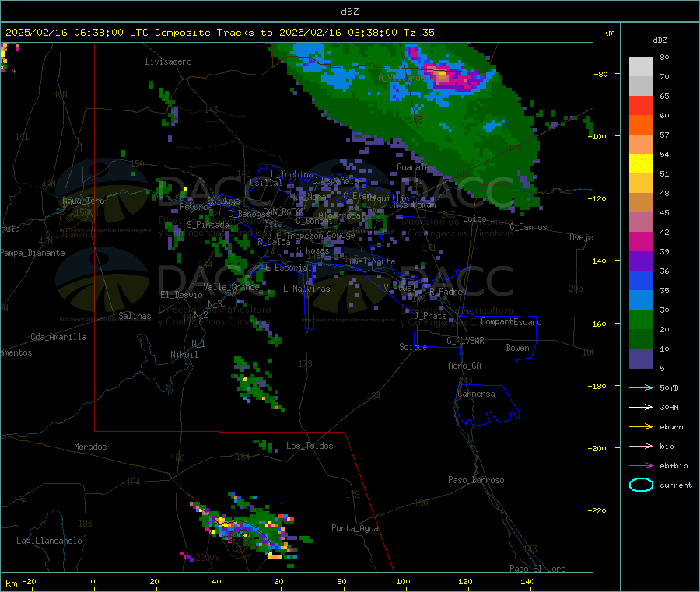Image resolution: width=700 pixels, height=592 pixels.
Task: Click the El_Desvio map label
Action: point(181,295)
